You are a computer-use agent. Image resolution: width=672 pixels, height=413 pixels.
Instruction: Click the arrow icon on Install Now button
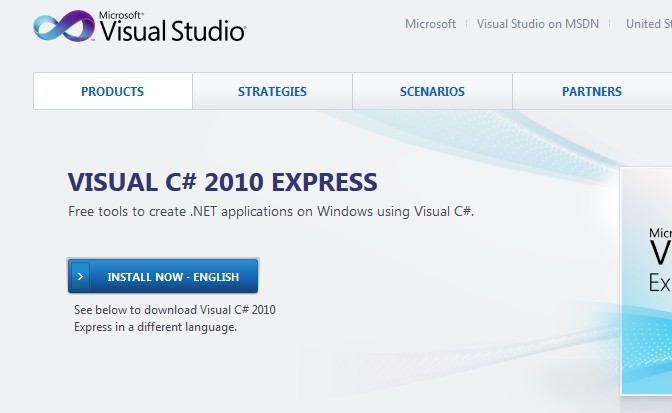(81, 276)
